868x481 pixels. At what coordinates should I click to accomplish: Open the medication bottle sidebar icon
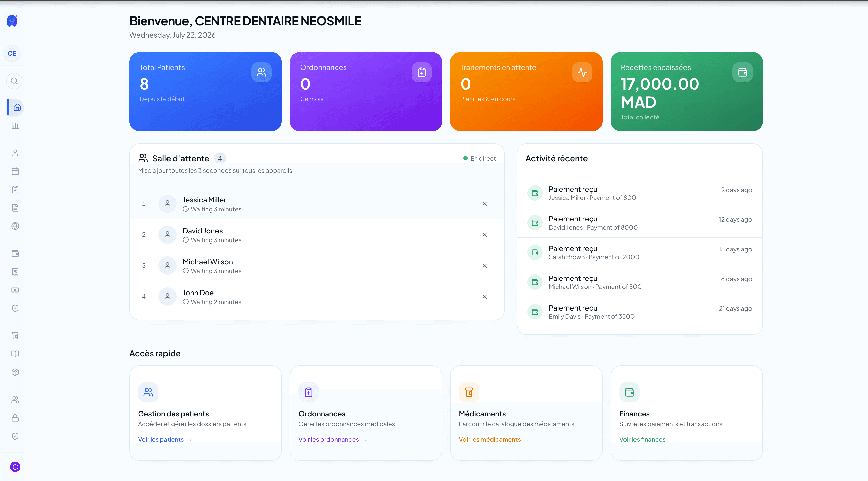[15, 335]
